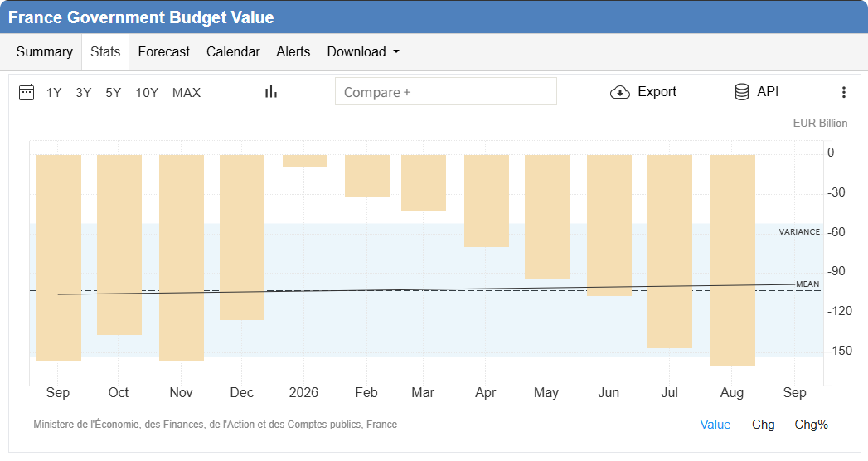Set chart range to 3Y
This screenshot has height=461, width=868.
[84, 92]
